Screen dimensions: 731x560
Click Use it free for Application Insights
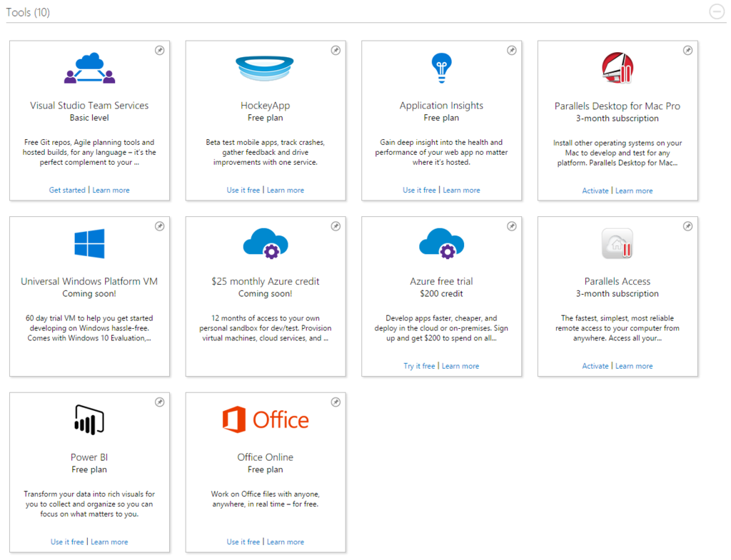tap(419, 190)
